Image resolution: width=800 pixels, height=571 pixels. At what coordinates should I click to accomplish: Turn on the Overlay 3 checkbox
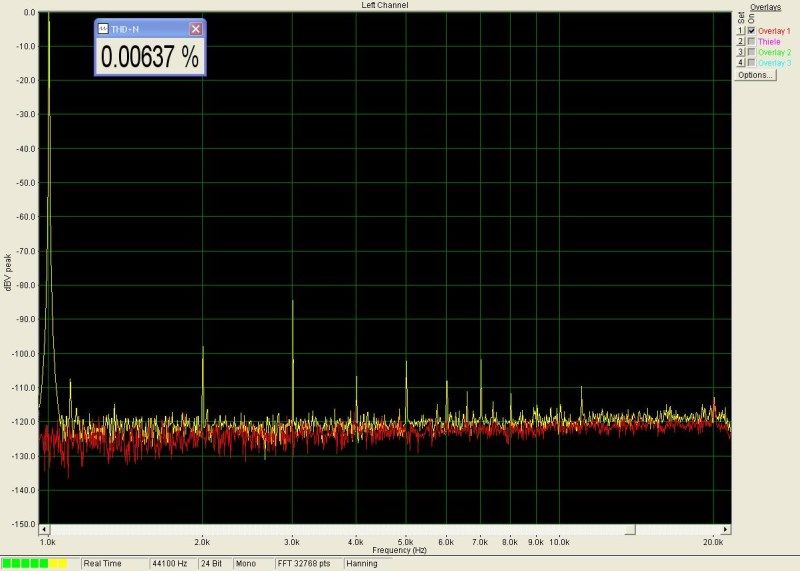pyautogui.click(x=751, y=63)
